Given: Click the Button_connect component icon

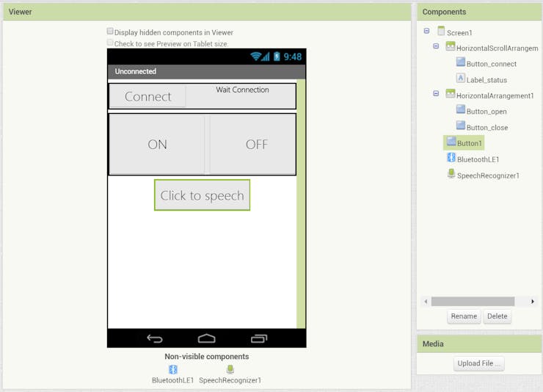Looking at the screenshot, I should [x=461, y=62].
